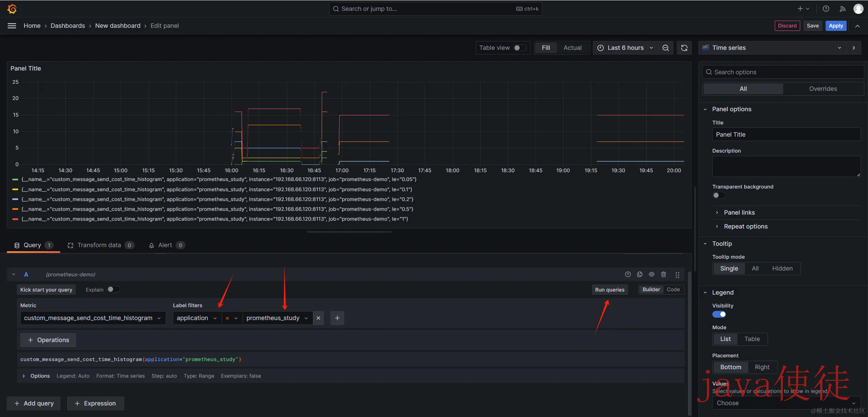The height and width of the screenshot is (417, 868).
Task: Open query A help icon
Action: pos(628,274)
